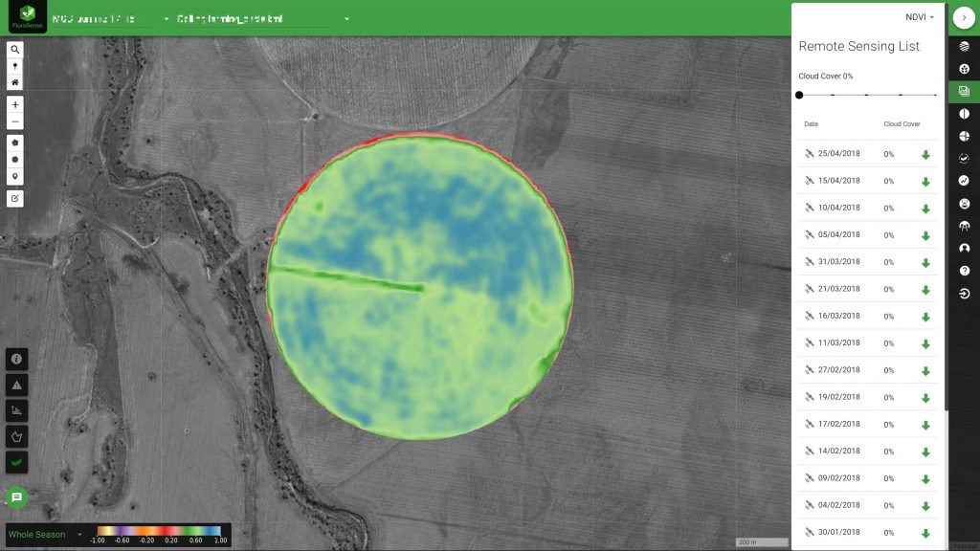Zoom out of the map
The height and width of the screenshot is (551, 980).
coord(15,121)
